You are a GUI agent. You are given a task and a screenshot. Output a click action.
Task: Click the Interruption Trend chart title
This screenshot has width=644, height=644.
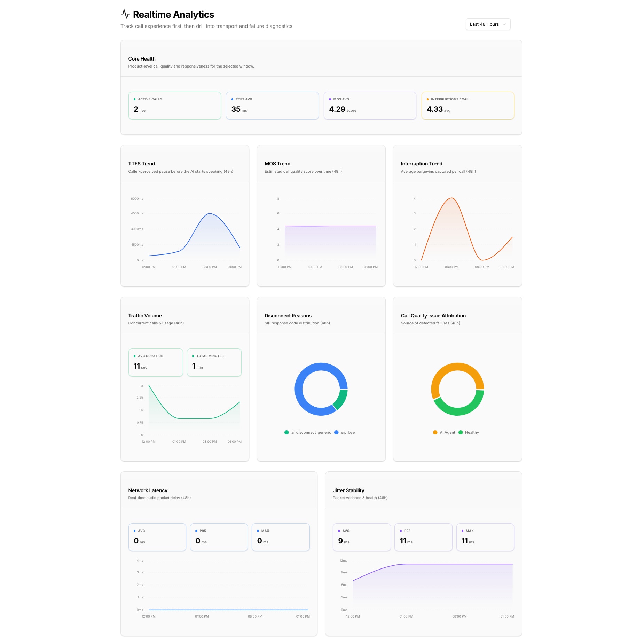click(421, 164)
